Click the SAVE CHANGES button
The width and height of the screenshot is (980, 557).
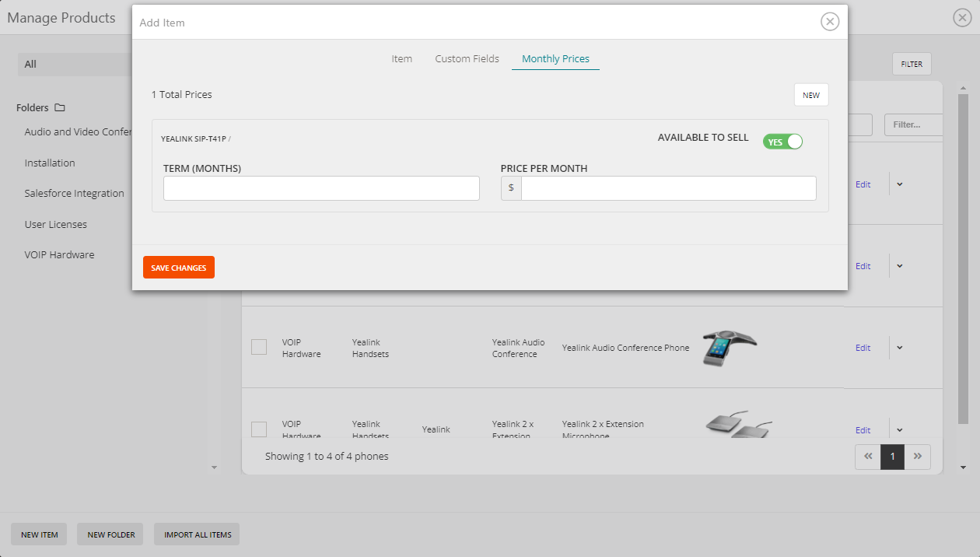(178, 267)
